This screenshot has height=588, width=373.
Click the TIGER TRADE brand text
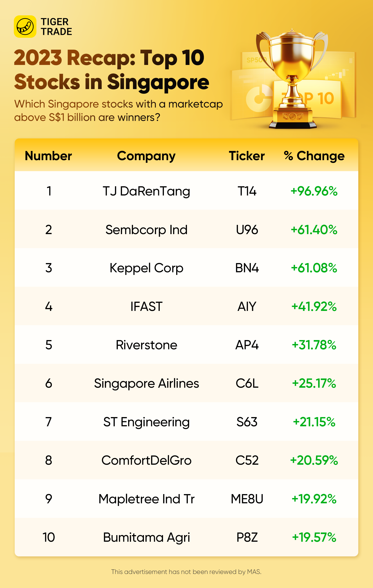point(56,27)
